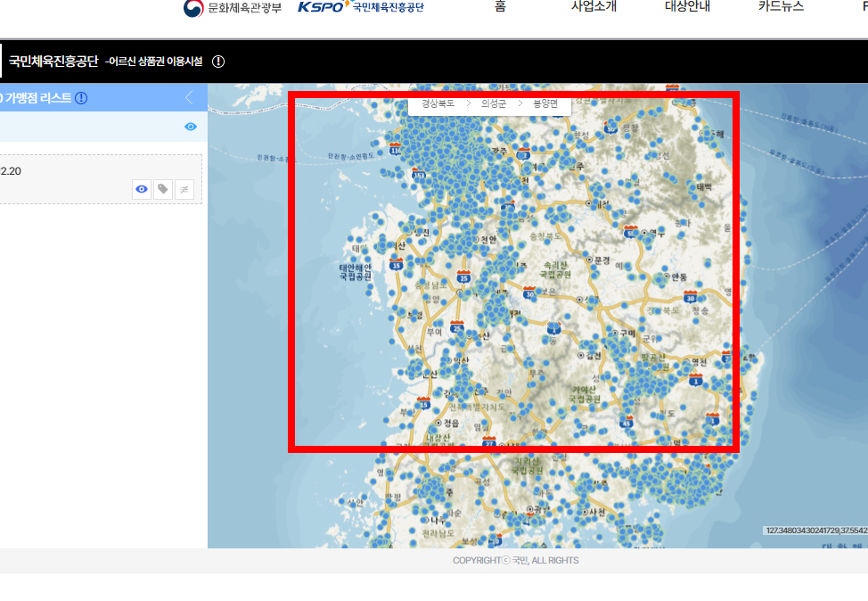This screenshot has width=868, height=601.
Task: Click highway shield 153 on the map
Action: [419, 175]
